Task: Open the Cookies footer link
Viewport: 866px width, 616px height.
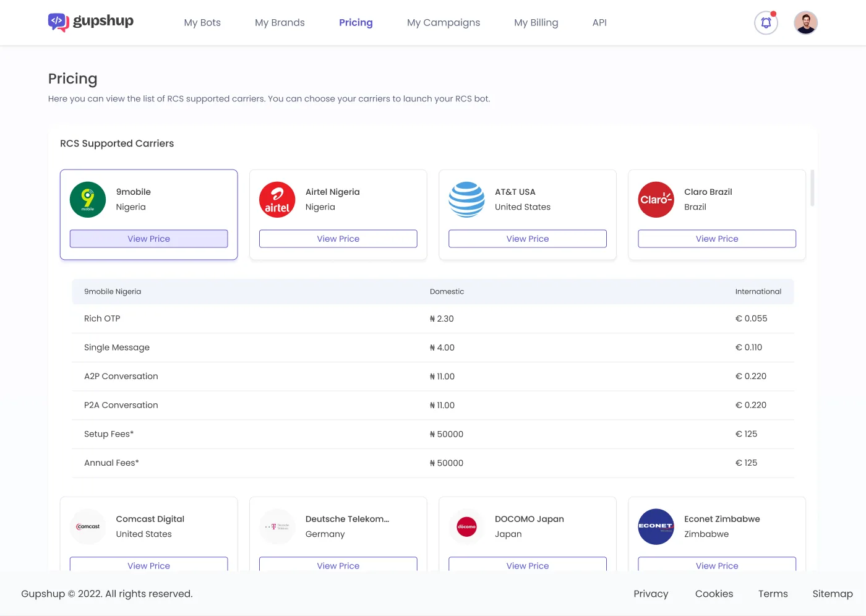Action: pos(714,594)
